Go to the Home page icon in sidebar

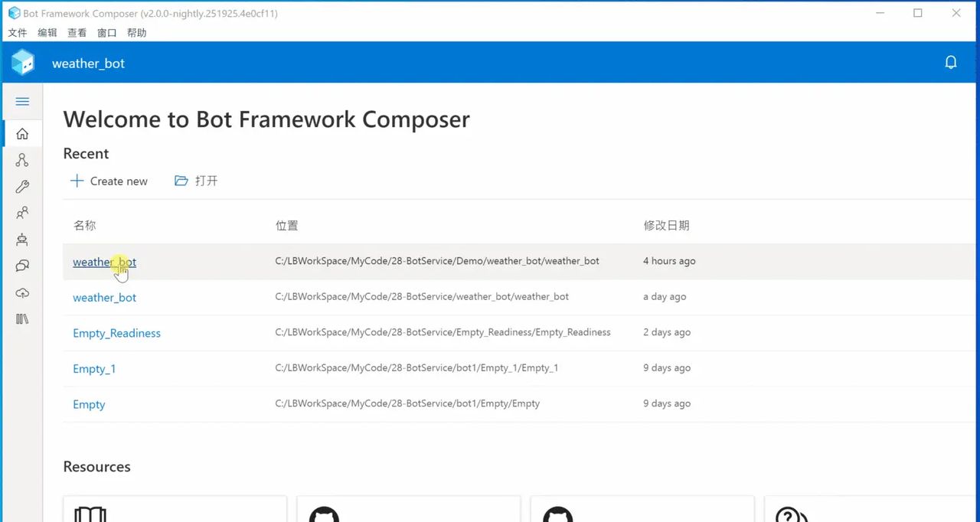tap(22, 134)
